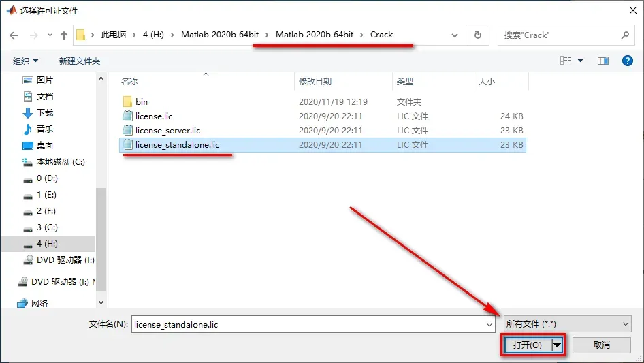Click the MATLAB logo in the title bar

click(12, 10)
